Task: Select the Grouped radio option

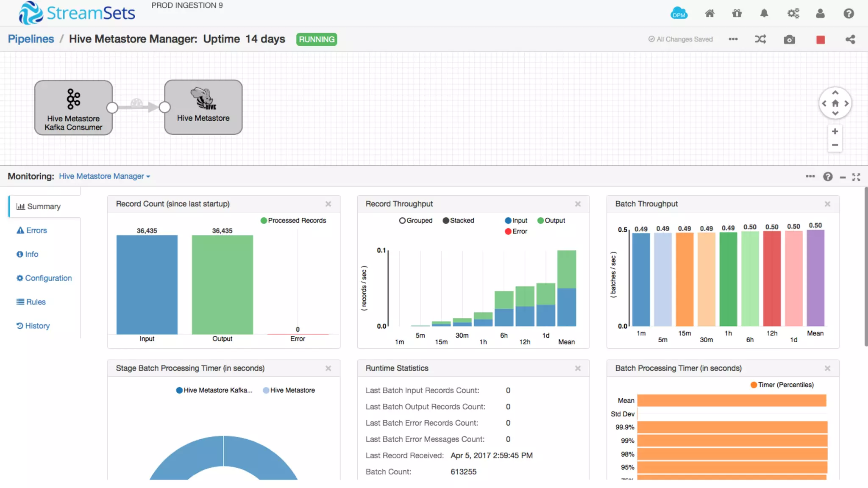Action: point(402,220)
